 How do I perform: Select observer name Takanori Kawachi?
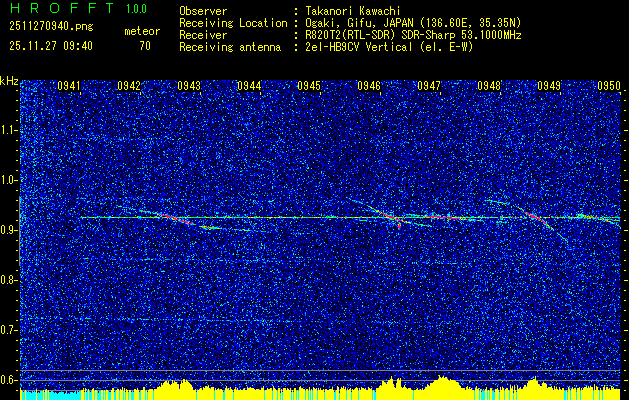(353, 11)
